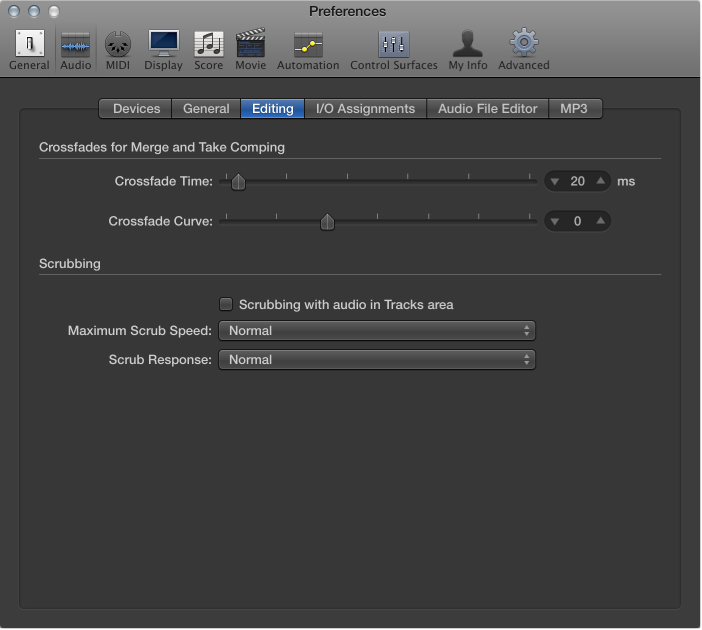Enable Scrubbing with audio in Tracks area
Image resolution: width=702 pixels, height=630 pixels.
coord(226,304)
